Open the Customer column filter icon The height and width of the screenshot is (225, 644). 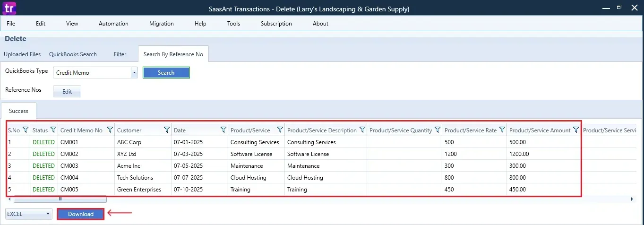coord(167,130)
